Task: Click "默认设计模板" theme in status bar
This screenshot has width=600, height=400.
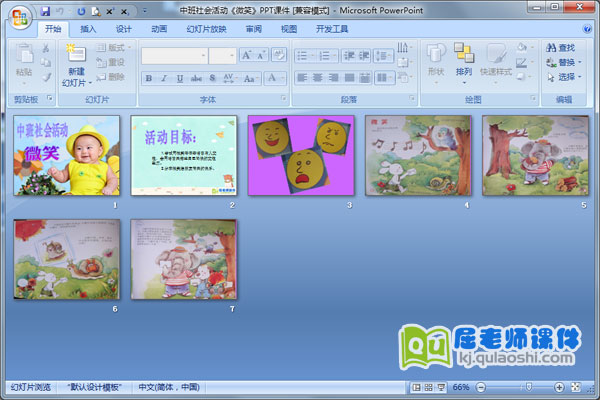Action: [94, 387]
